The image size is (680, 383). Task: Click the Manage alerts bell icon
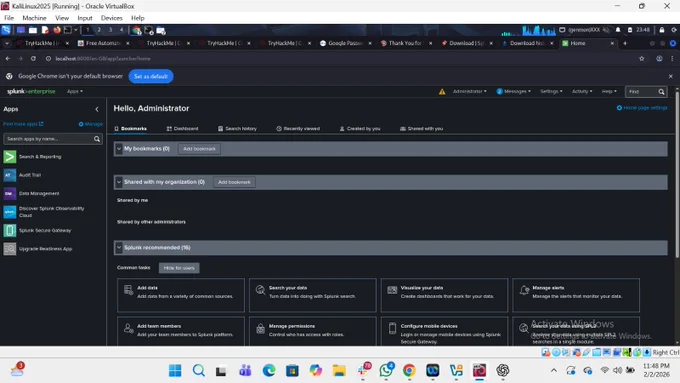524,290
